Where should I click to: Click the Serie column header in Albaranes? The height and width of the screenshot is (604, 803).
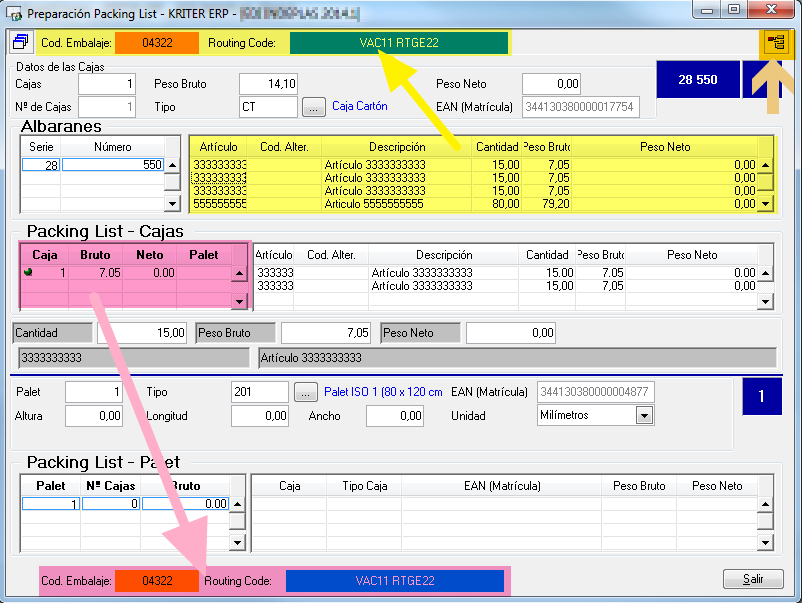41,147
